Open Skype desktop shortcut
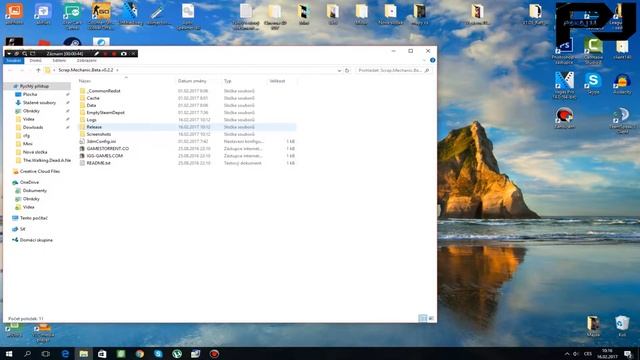Viewport: 640px width, 360px height. click(593, 84)
